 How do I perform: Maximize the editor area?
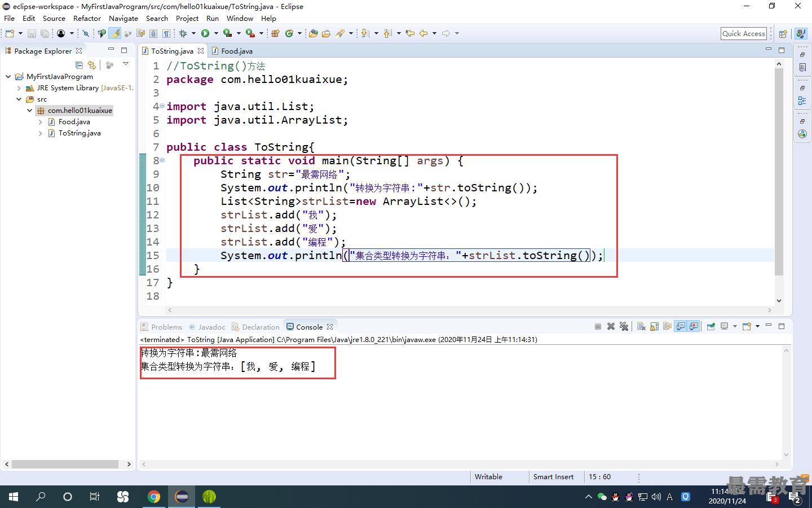782,50
